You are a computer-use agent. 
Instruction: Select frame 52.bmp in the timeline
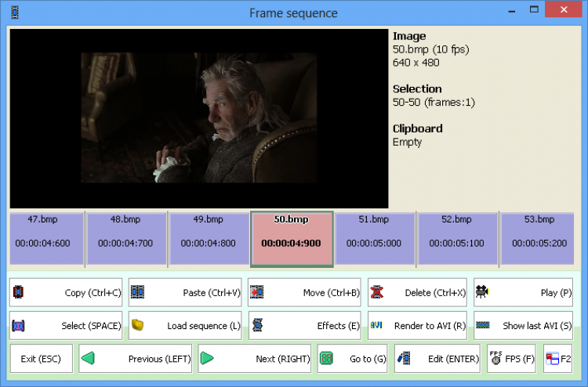[x=458, y=239]
